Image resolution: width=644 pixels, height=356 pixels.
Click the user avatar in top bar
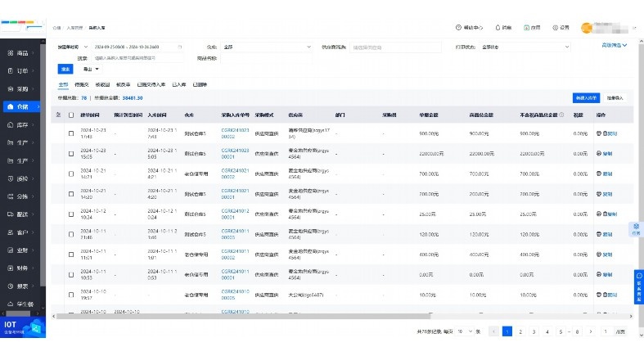point(586,28)
